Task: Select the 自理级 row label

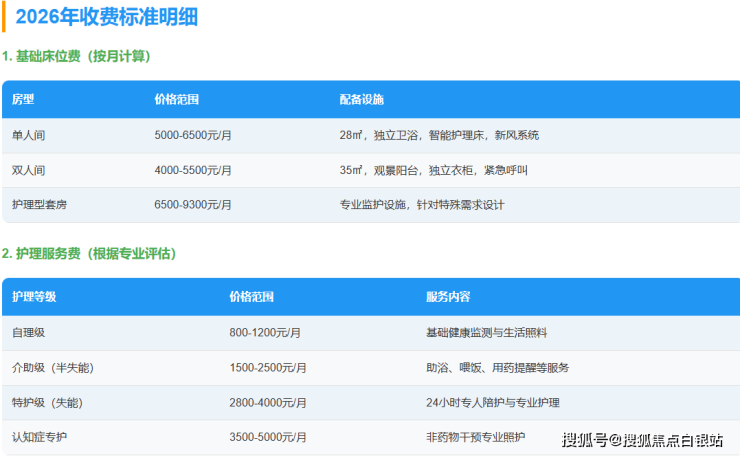Action: tap(29, 332)
